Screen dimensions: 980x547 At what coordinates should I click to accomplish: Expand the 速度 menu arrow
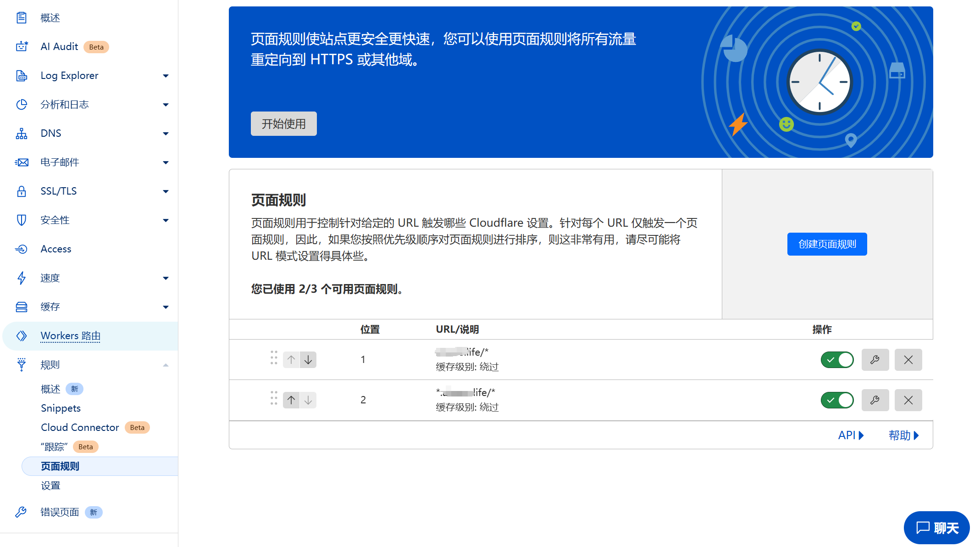[x=166, y=278]
